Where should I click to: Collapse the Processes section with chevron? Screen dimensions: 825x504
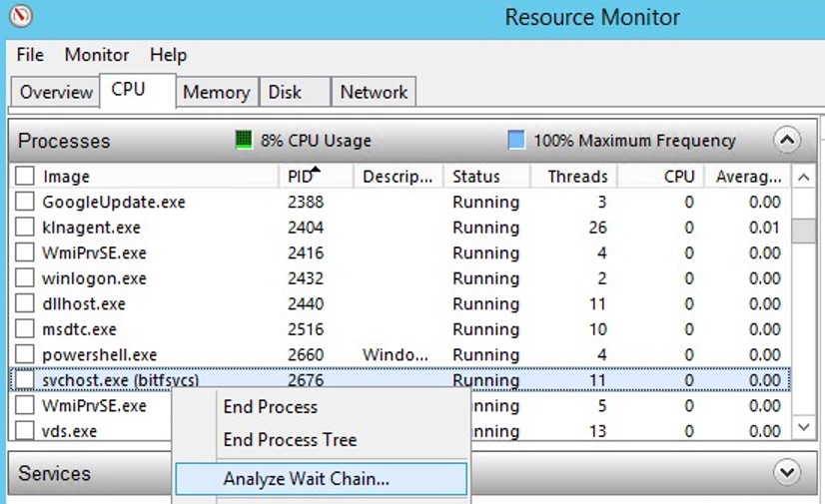click(x=787, y=141)
